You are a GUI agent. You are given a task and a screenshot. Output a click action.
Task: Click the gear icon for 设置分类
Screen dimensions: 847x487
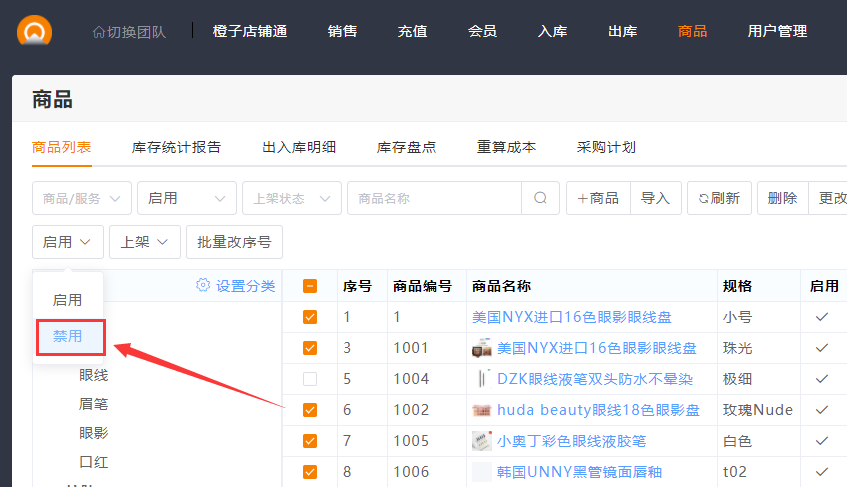[x=203, y=286]
